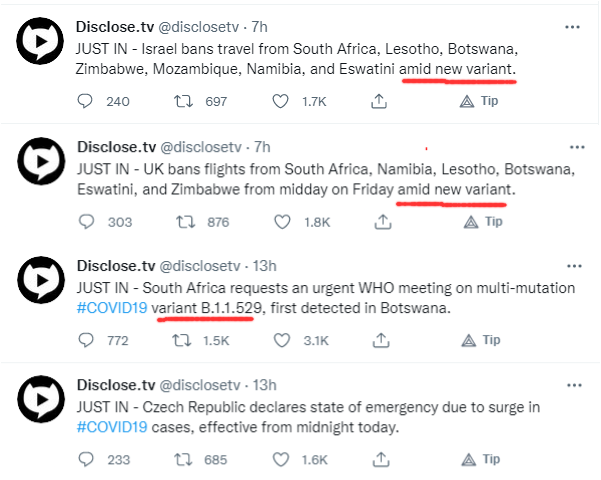Tip on the South Africa WHO tweet

[x=481, y=340]
